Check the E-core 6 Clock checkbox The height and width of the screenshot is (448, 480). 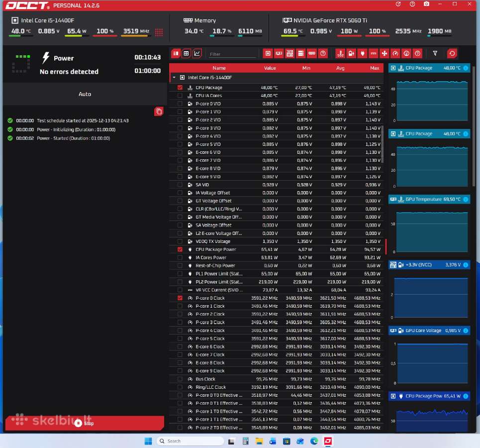[180, 346]
